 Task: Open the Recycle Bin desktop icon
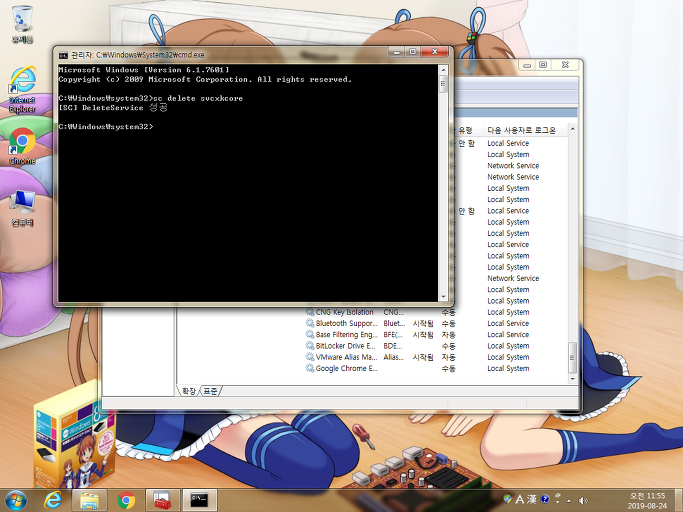click(x=22, y=24)
